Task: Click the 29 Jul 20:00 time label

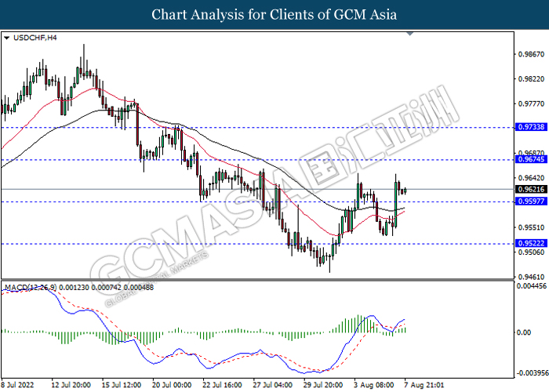Action: click(323, 385)
